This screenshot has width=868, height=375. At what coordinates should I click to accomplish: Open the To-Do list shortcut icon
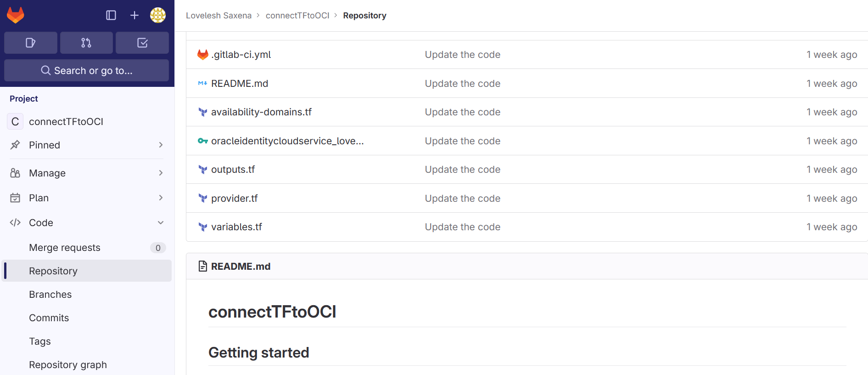pos(142,43)
